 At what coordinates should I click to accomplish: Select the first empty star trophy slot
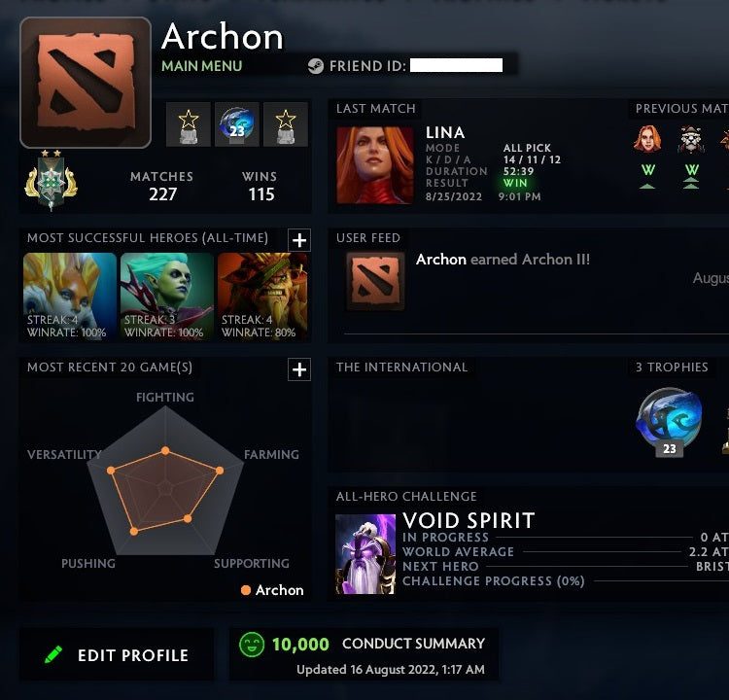[x=189, y=124]
